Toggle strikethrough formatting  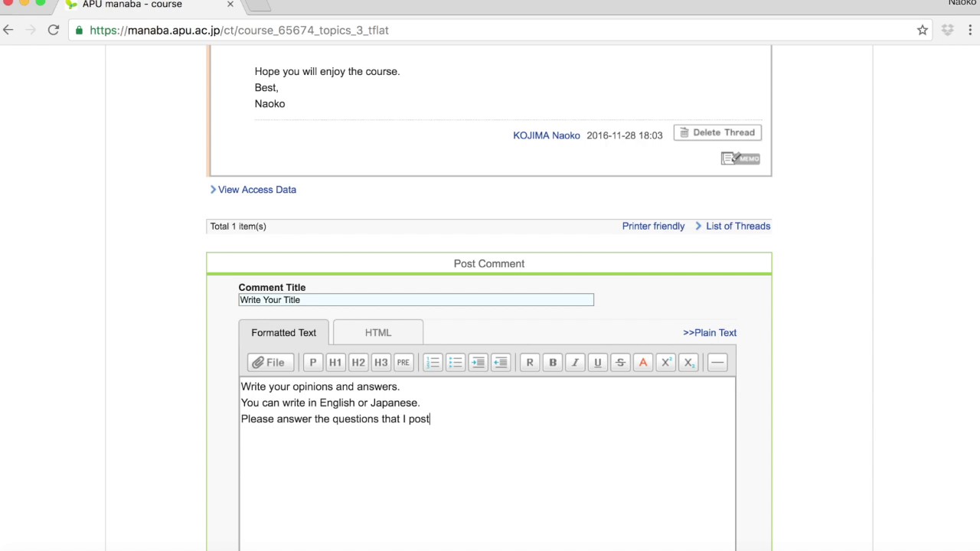click(x=620, y=363)
